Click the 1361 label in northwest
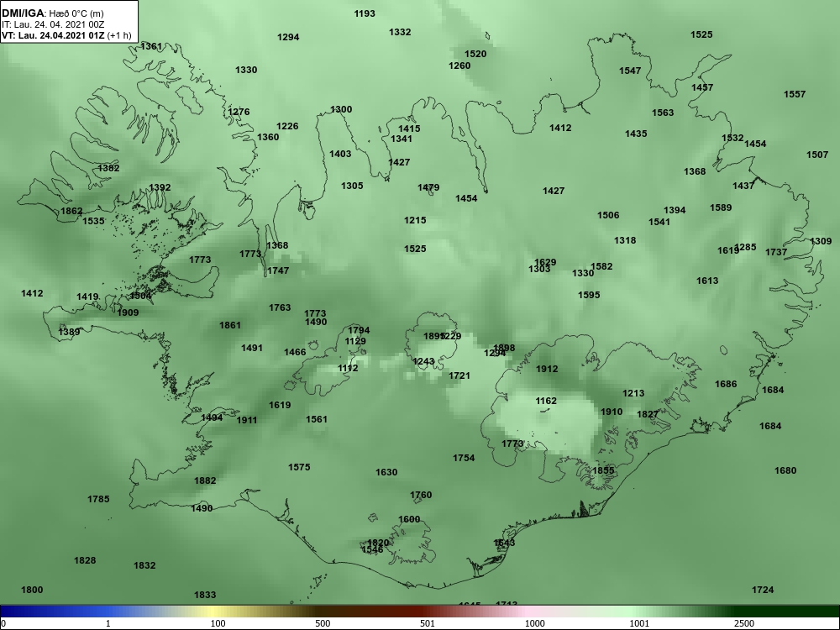 click(x=151, y=46)
